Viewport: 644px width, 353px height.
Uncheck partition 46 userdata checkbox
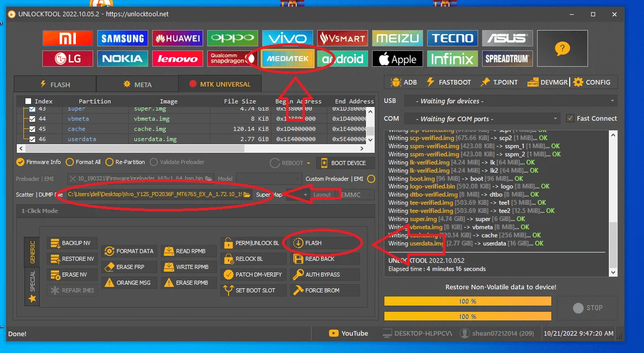pyautogui.click(x=33, y=139)
